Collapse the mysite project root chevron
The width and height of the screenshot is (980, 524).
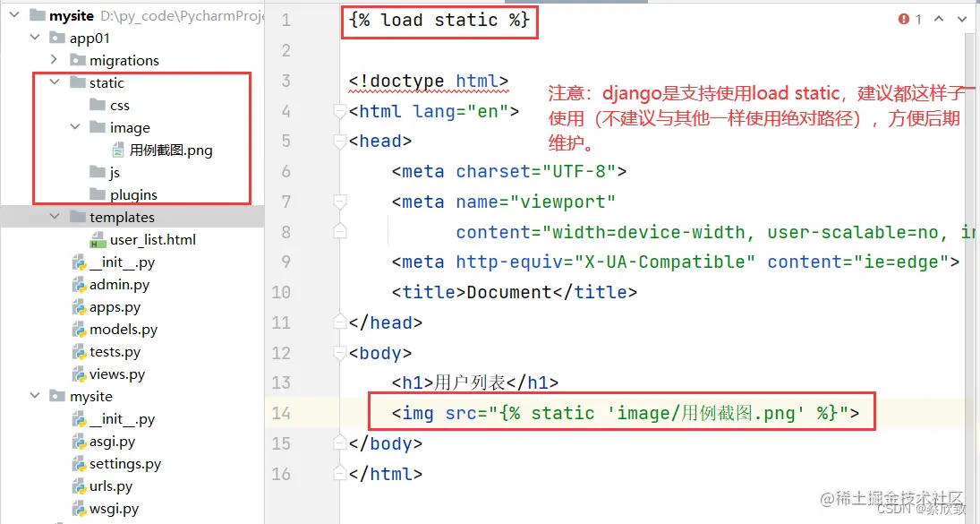[14, 15]
